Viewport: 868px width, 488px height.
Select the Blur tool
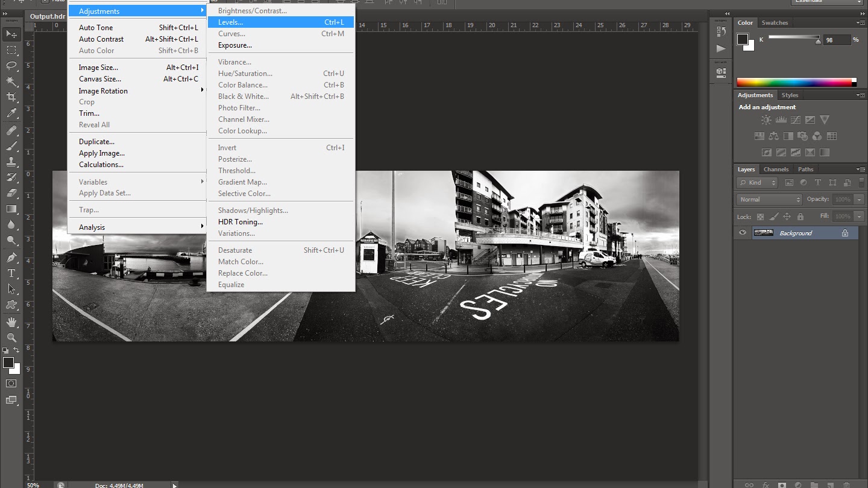tap(11, 224)
